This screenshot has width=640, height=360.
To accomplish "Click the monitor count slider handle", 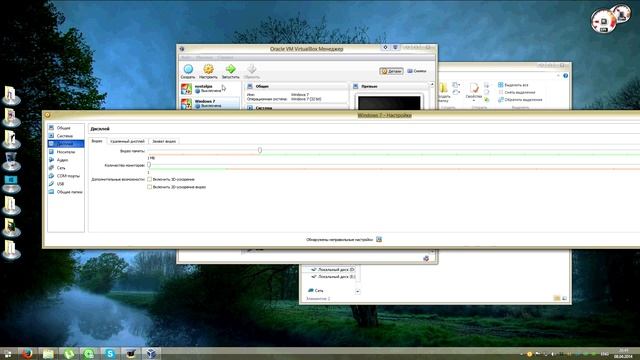I will pos(149,165).
